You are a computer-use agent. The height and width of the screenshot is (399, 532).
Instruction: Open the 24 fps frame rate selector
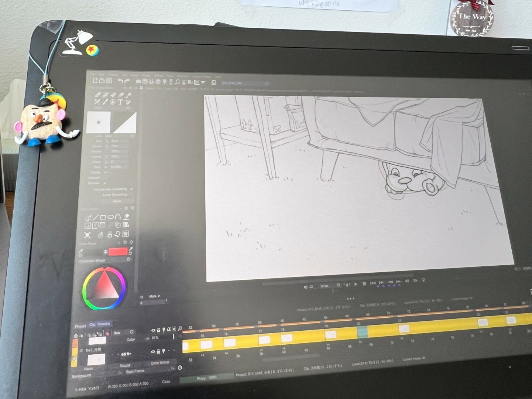325,286
